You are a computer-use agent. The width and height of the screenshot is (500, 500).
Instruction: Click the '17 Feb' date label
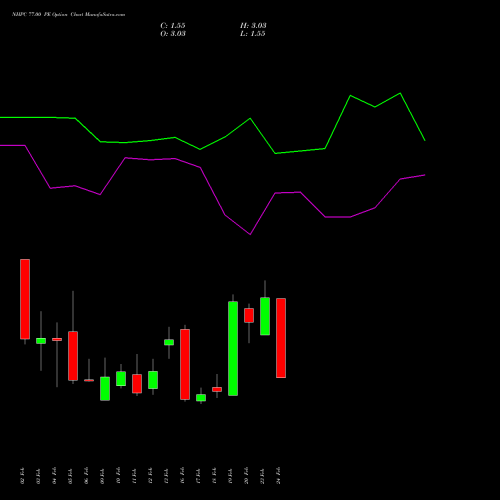click(x=198, y=476)
